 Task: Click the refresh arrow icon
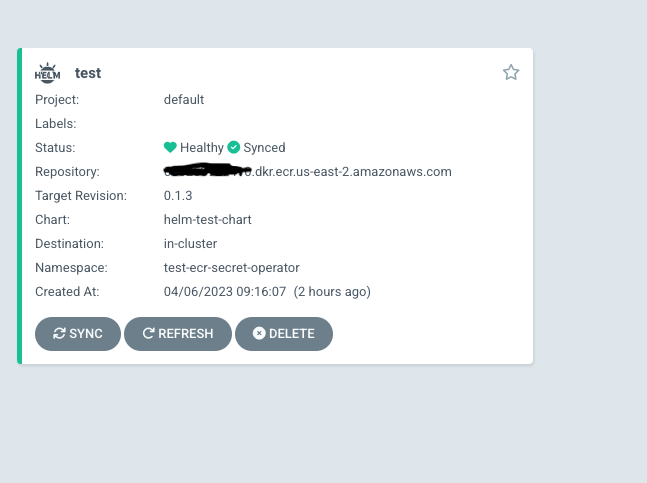tap(148, 334)
